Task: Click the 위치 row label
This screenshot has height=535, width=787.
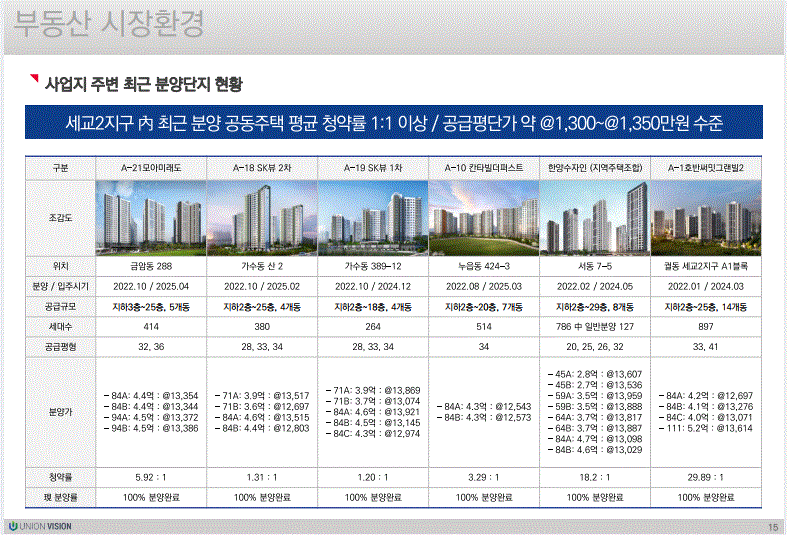Action: 61,266
